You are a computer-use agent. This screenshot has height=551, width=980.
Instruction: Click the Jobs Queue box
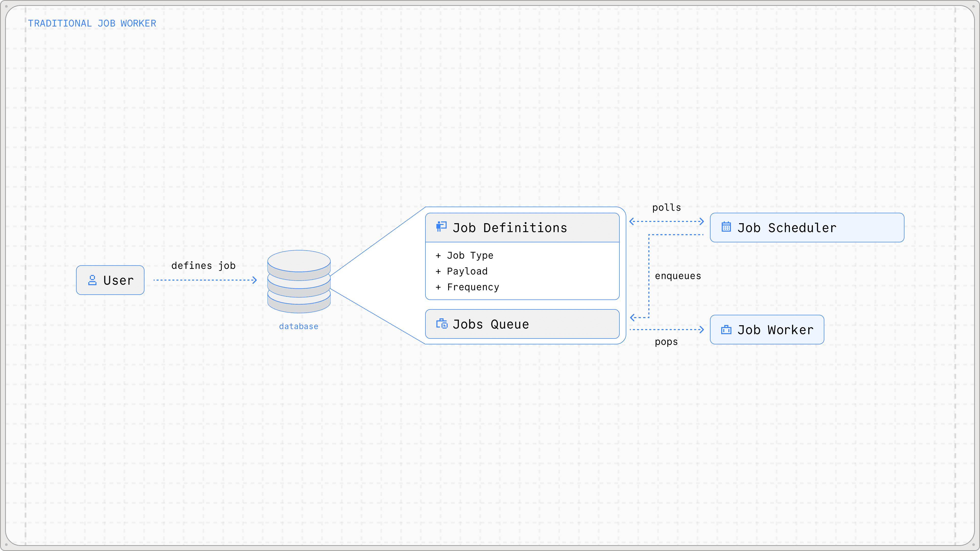point(522,324)
